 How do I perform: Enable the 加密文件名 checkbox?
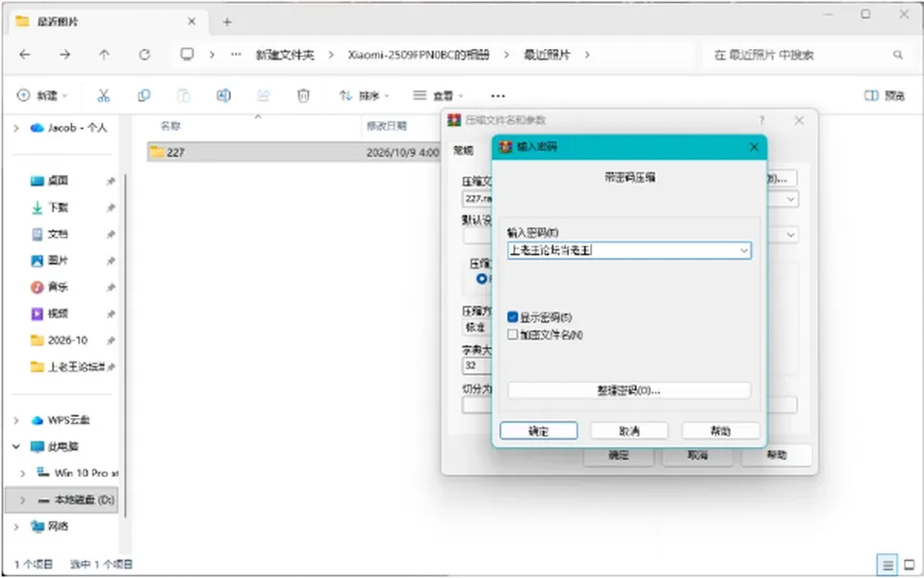click(513, 335)
